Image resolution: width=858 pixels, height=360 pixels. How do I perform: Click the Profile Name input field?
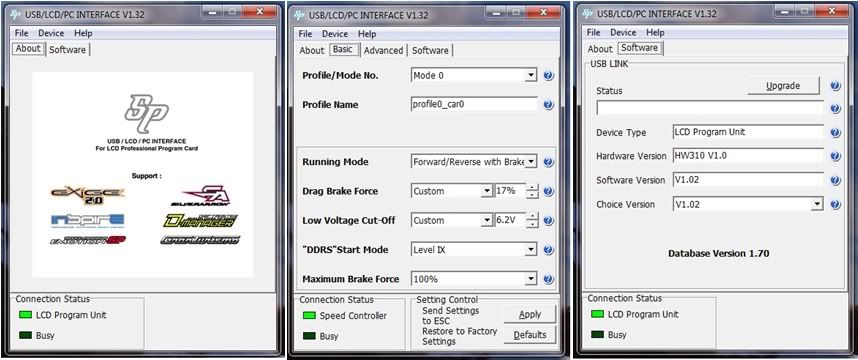click(474, 104)
